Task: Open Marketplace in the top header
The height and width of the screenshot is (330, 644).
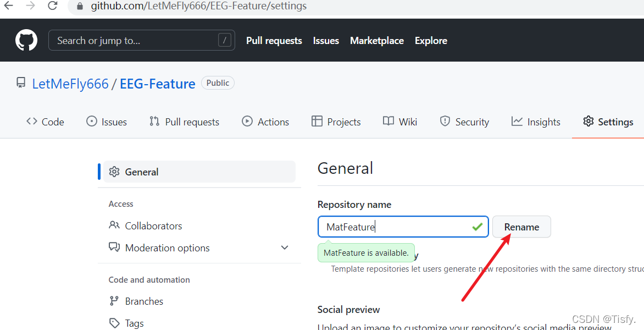Action: [376, 41]
